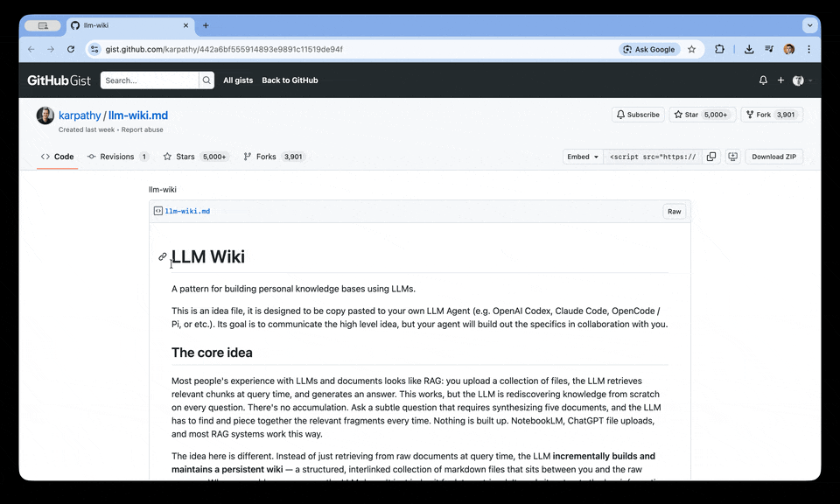
Task: Click the open in desktop icon
Action: pos(732,157)
